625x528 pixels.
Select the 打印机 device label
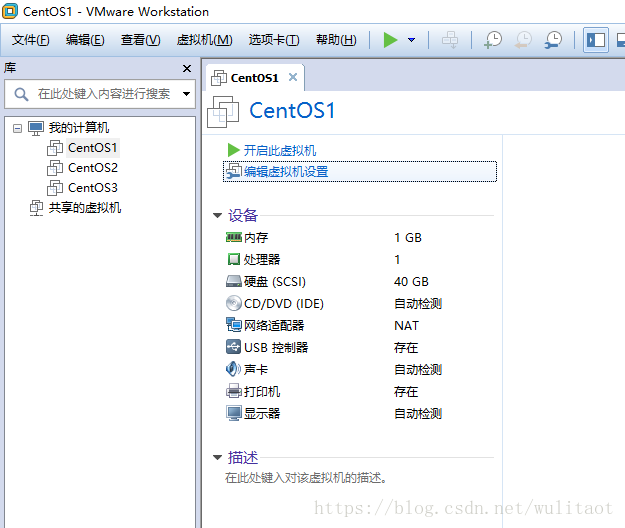(x=262, y=391)
